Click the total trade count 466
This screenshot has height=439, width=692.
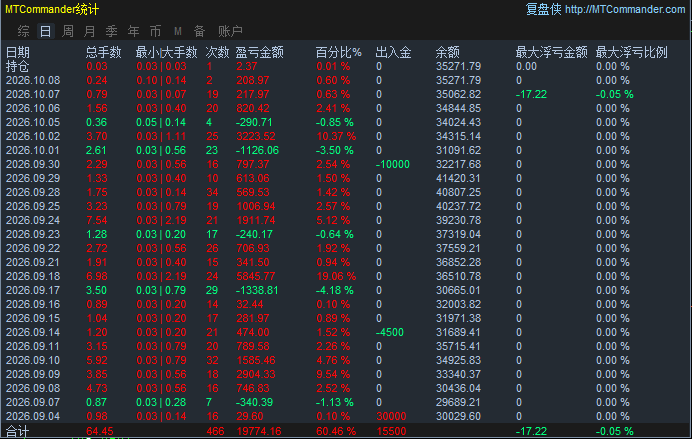(215, 431)
